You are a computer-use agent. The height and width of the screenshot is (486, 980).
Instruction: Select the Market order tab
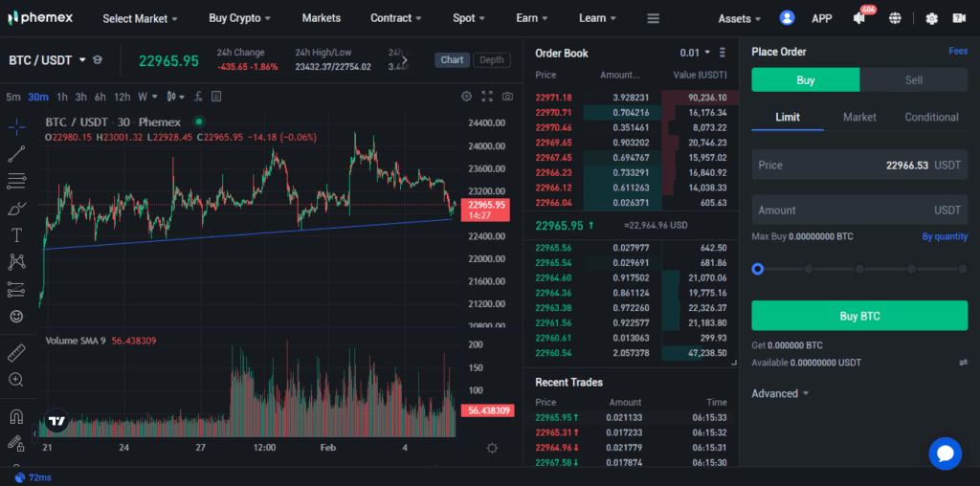point(859,117)
